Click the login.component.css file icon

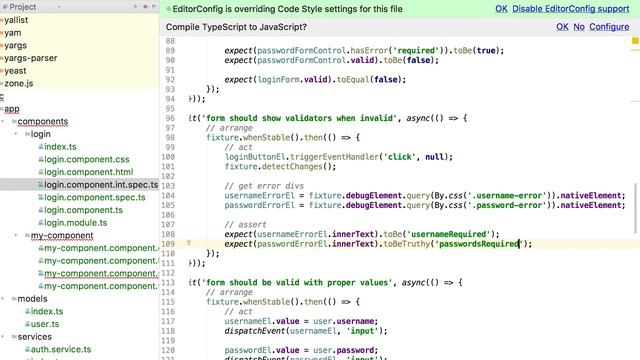41,159
